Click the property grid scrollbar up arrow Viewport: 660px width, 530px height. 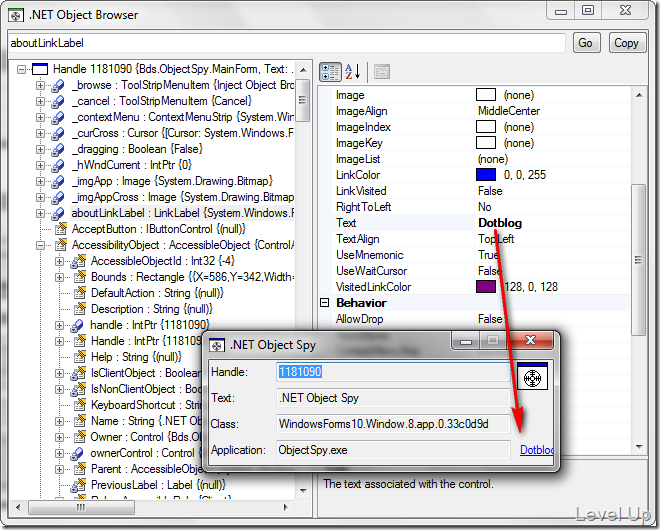pyautogui.click(x=639, y=95)
